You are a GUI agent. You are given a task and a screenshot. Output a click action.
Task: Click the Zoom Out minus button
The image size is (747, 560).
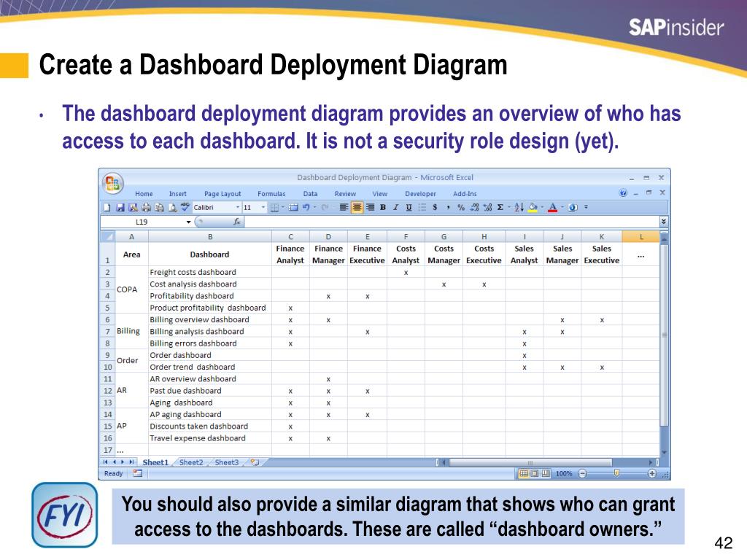(x=582, y=473)
